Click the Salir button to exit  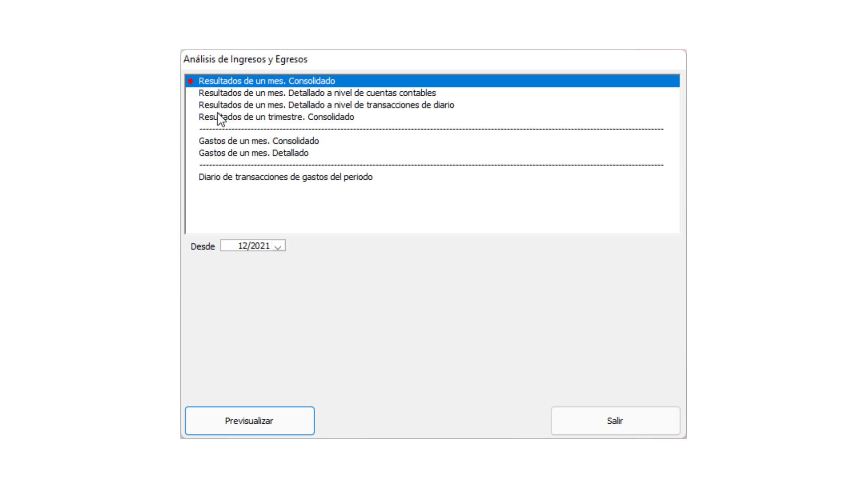point(615,421)
